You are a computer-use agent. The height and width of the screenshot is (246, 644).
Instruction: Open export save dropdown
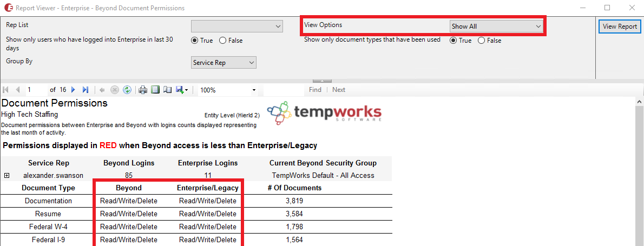(181, 90)
